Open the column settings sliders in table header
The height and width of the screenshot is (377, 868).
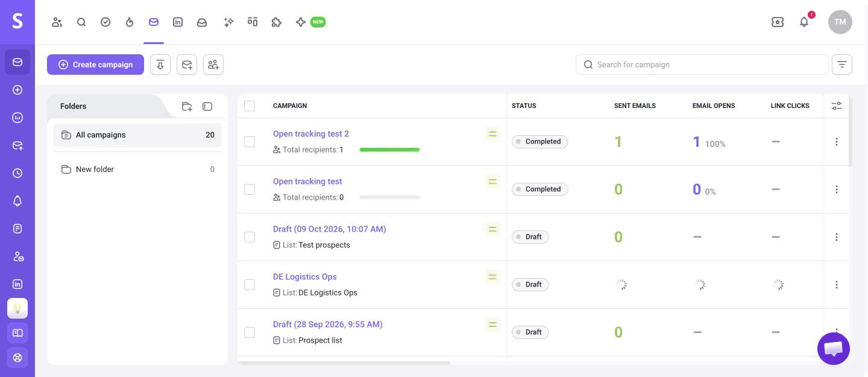(837, 106)
